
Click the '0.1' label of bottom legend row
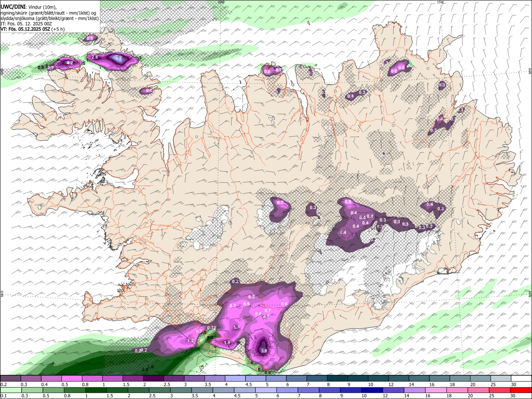pyautogui.click(x=4, y=396)
